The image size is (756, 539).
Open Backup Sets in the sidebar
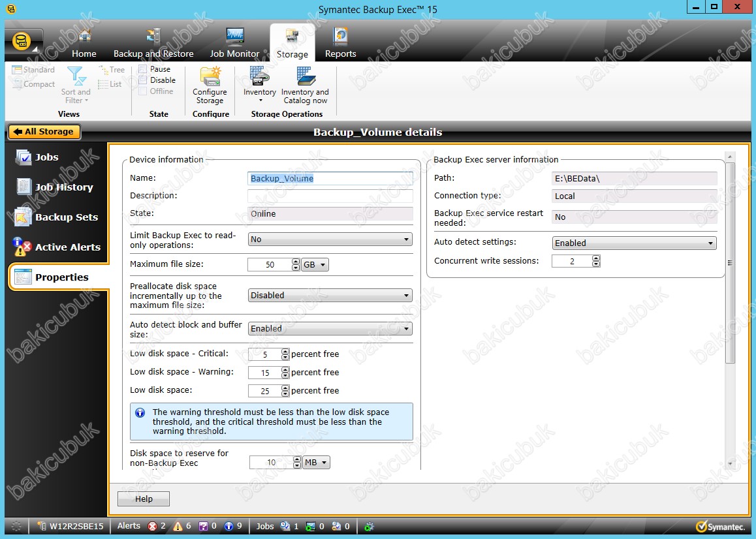(56, 217)
